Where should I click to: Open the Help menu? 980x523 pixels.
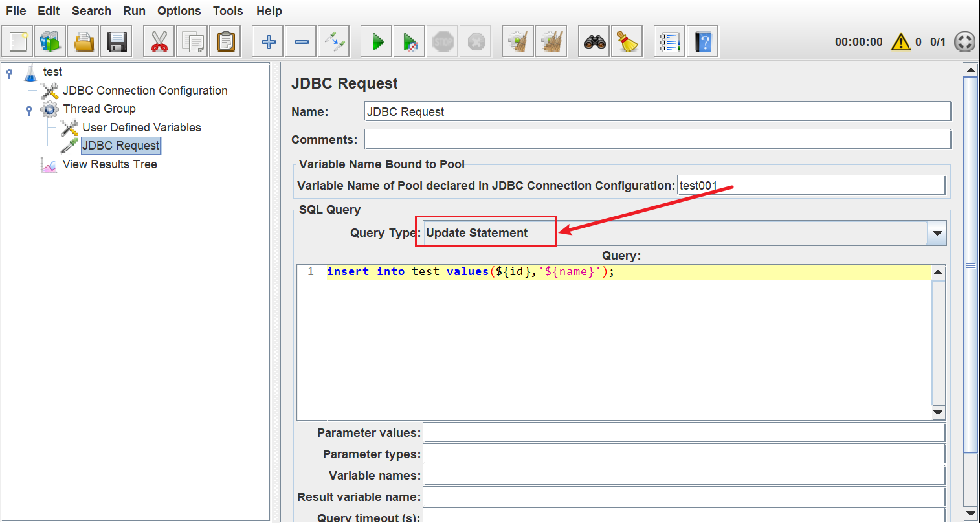pyautogui.click(x=269, y=11)
